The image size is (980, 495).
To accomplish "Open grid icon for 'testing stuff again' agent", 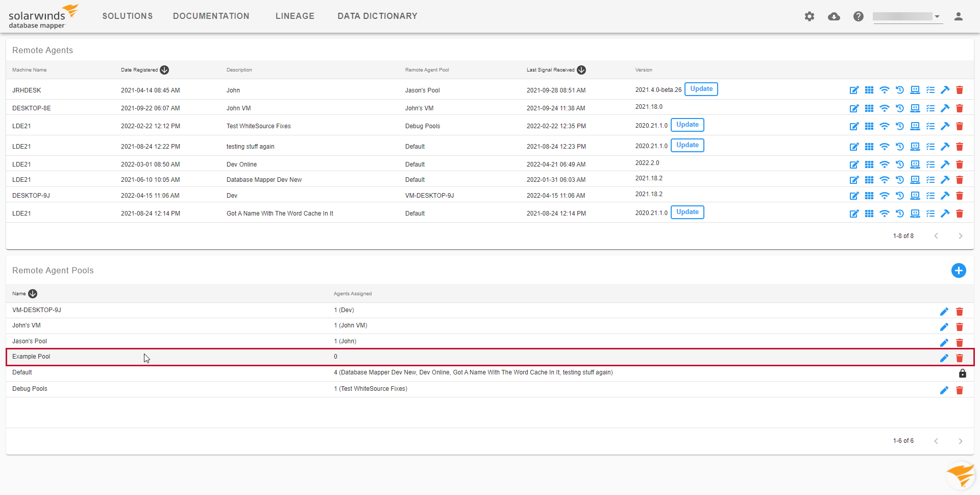I will (x=869, y=147).
